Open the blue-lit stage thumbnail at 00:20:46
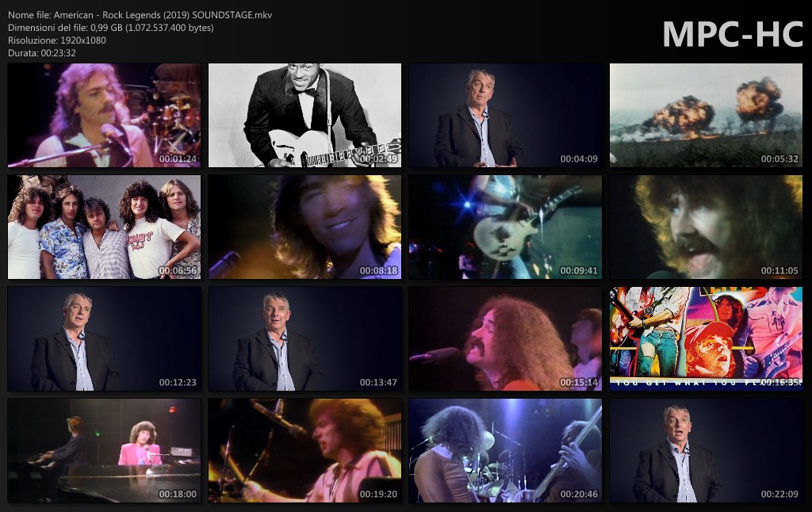This screenshot has width=812, height=512. coord(505,451)
